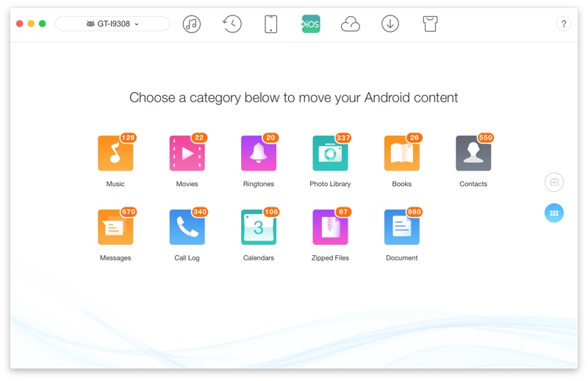
Task: Choose the Photo Library category
Action: coord(330,153)
